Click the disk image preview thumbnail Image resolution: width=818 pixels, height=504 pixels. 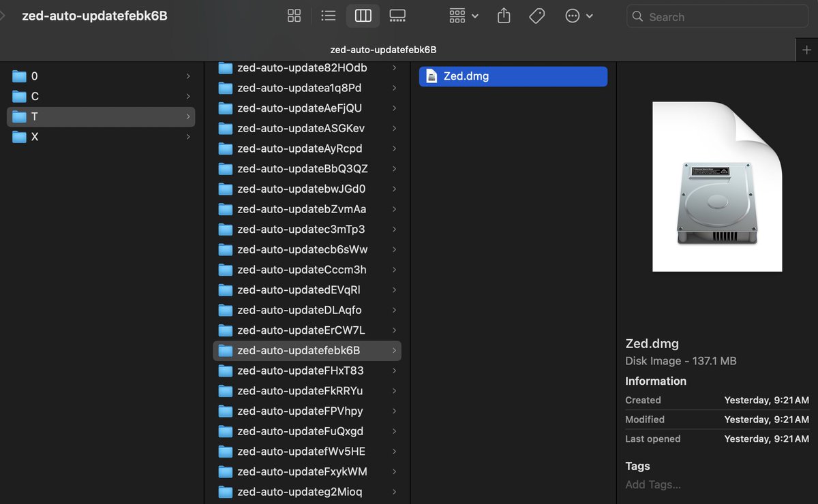pos(717,187)
